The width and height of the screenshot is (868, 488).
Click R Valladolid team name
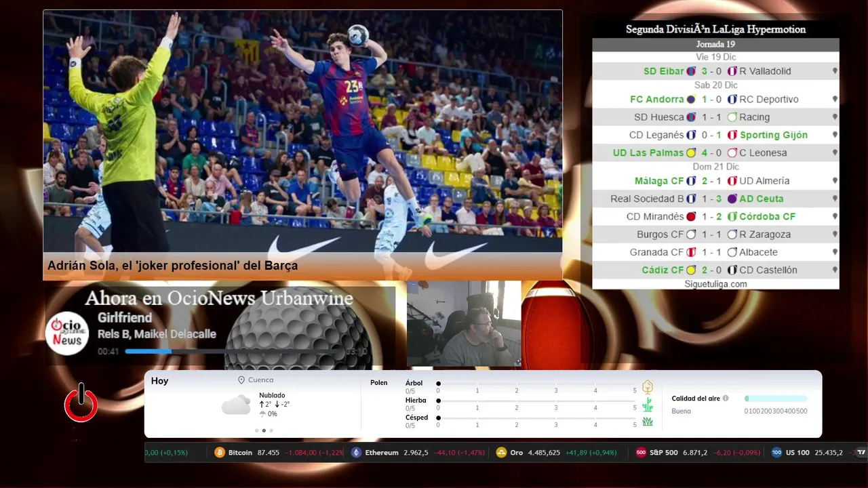click(x=765, y=71)
